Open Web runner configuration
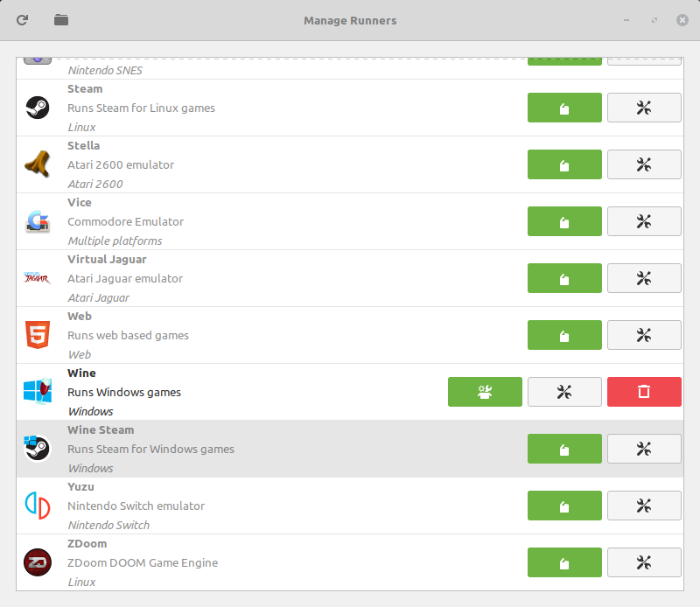The height and width of the screenshot is (607, 700). pyautogui.click(x=644, y=335)
